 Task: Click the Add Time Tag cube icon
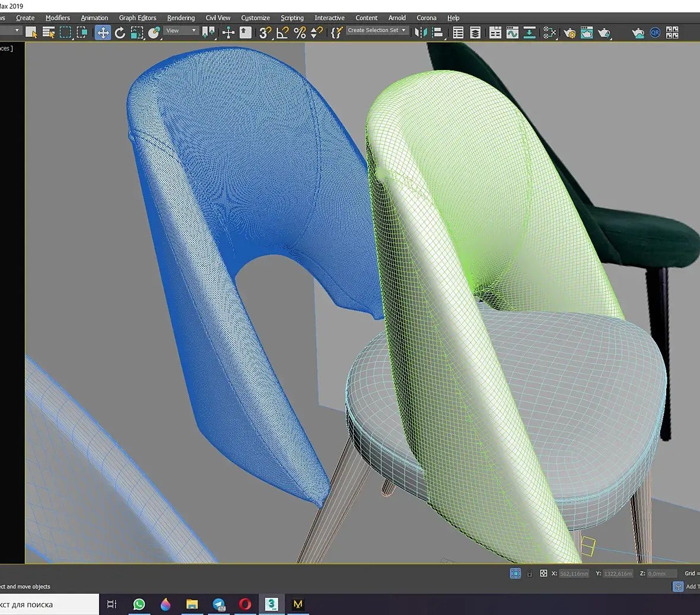coord(677,587)
